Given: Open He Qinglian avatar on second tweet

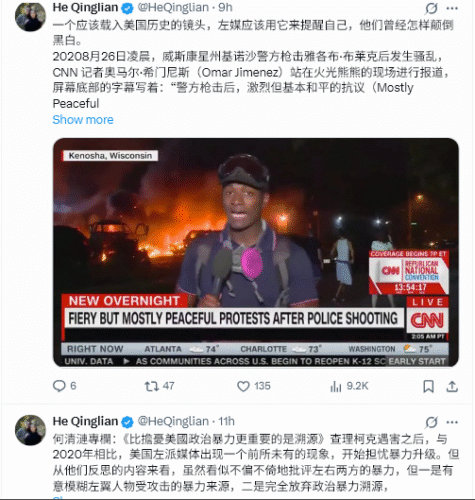Looking at the screenshot, I should click(x=30, y=430).
